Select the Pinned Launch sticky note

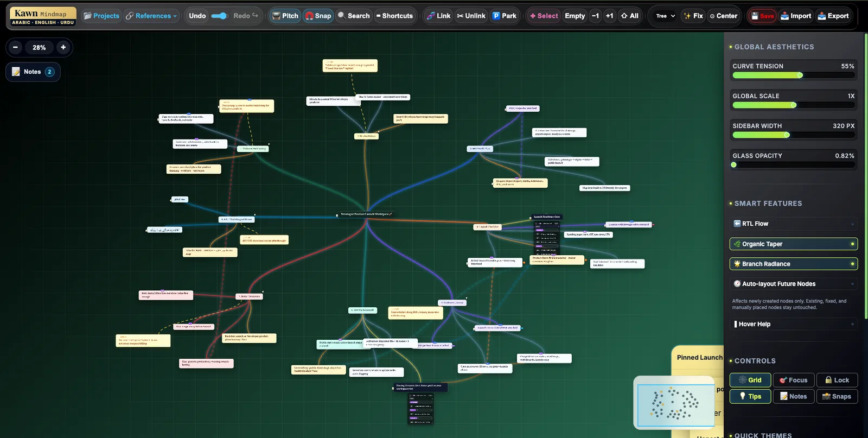tap(699, 358)
